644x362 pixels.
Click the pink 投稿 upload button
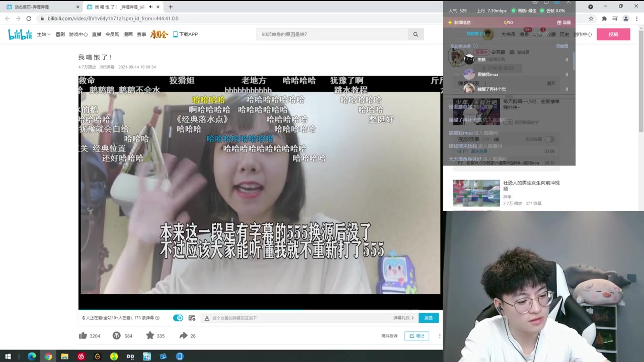[x=613, y=34]
